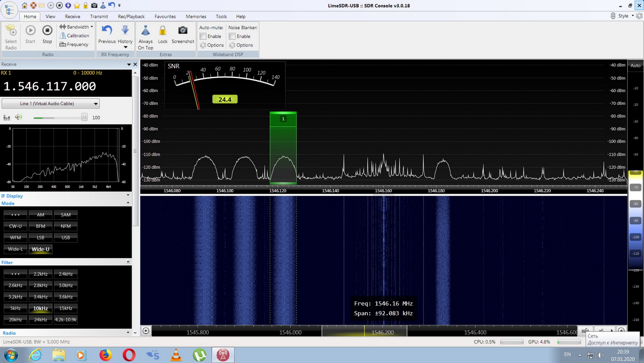Open the application menu tree button
Screen dimensions: 644x363
click(9, 9)
